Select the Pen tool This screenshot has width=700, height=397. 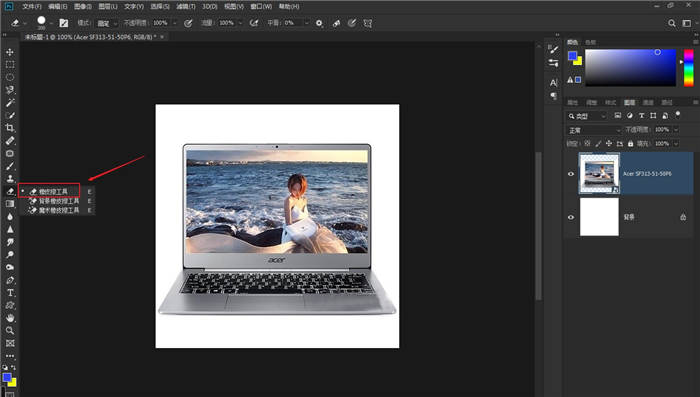(x=10, y=280)
